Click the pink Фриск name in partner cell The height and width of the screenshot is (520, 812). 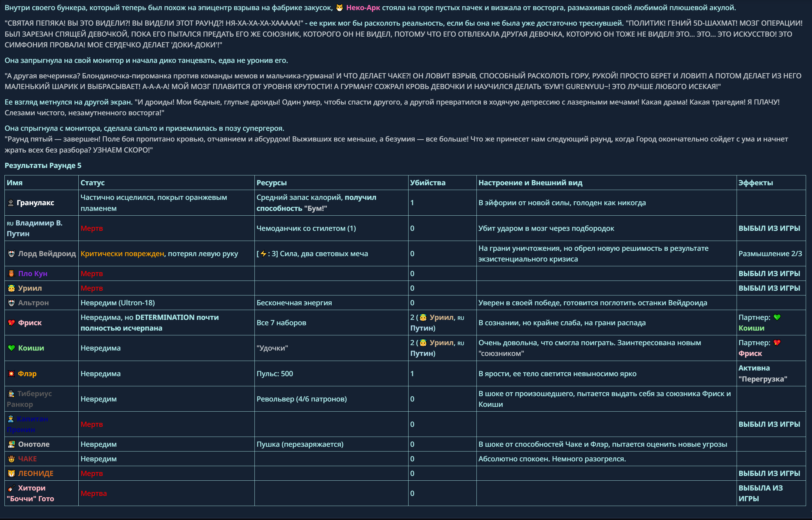(x=750, y=353)
